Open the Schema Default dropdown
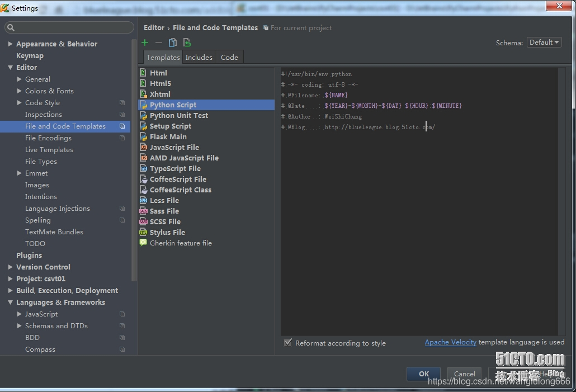Image resolution: width=576 pixels, height=392 pixels. tap(544, 42)
